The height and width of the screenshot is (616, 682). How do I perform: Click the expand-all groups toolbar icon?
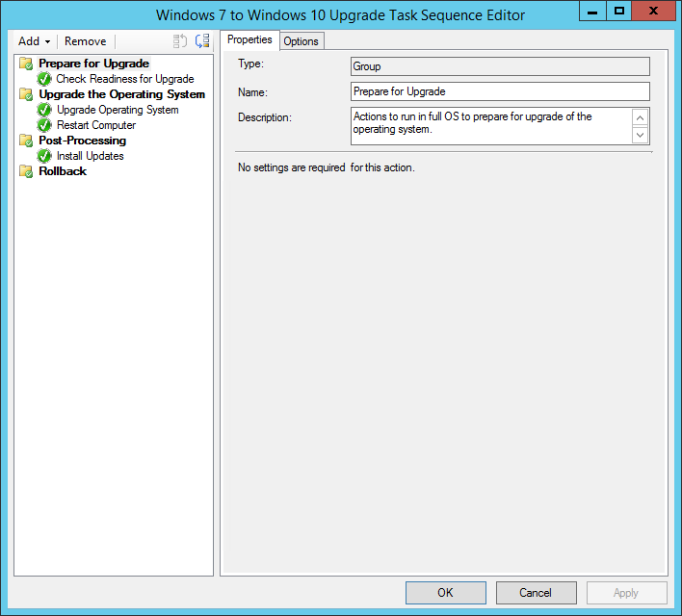tap(202, 41)
